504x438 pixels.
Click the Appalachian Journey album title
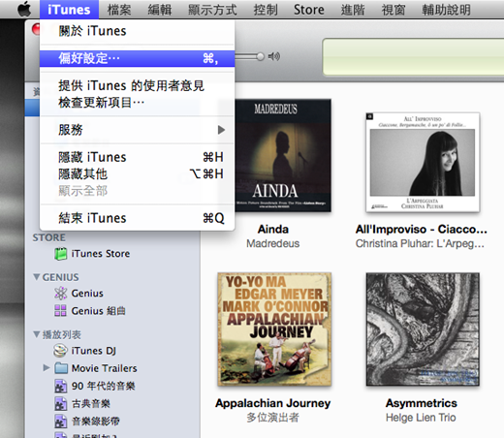coord(273,403)
